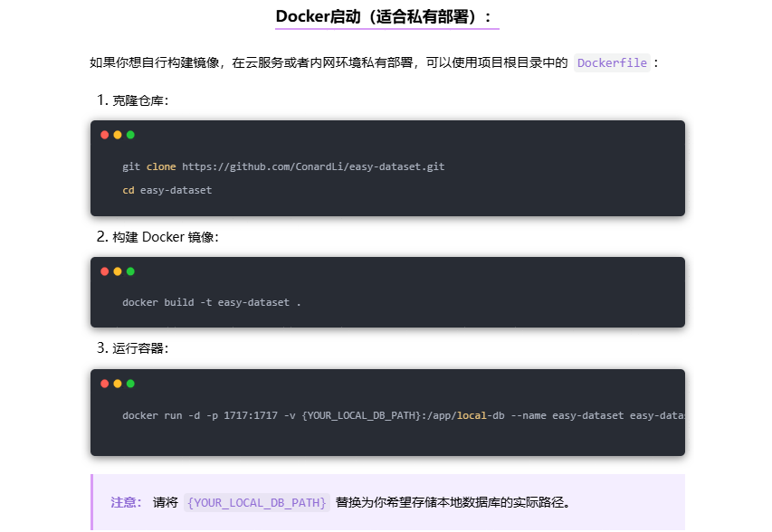Click the git clone repository URL line
The image size is (772, 532).
[x=283, y=166]
